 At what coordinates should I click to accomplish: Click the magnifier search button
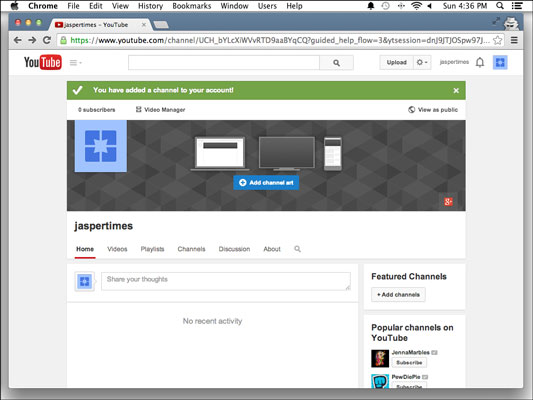[x=336, y=63]
